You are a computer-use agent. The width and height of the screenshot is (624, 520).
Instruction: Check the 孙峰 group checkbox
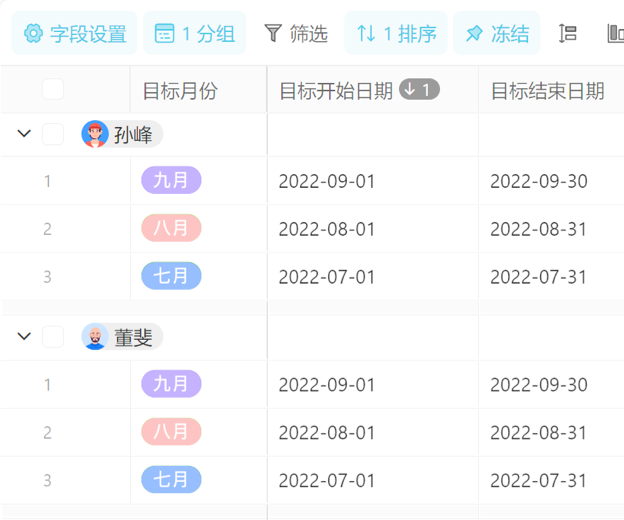[53, 134]
